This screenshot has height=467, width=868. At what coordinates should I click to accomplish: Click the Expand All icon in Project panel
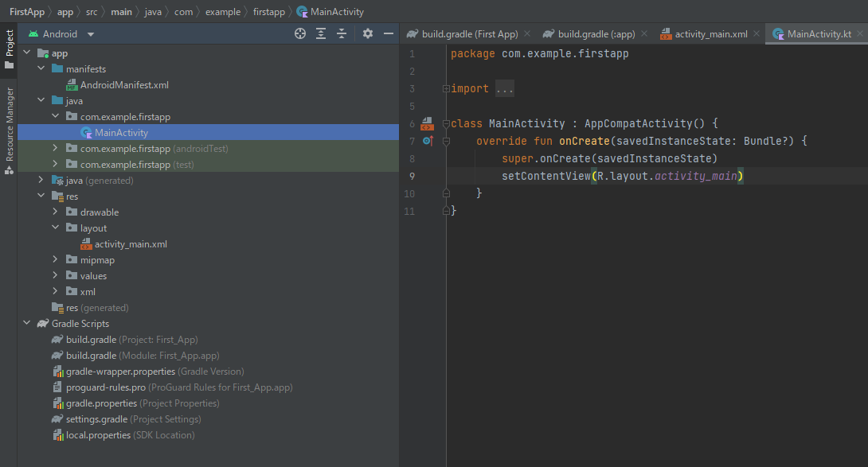point(321,33)
